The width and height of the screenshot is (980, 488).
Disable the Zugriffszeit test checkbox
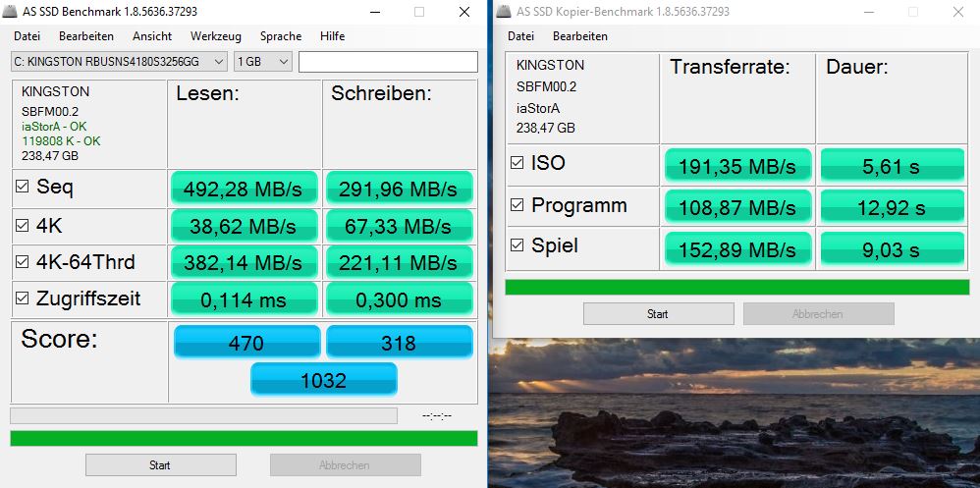click(x=23, y=298)
